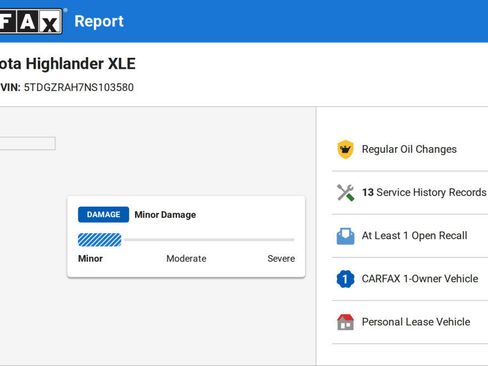Click the service history wrench icon
The width and height of the screenshot is (488, 366).
345,192
